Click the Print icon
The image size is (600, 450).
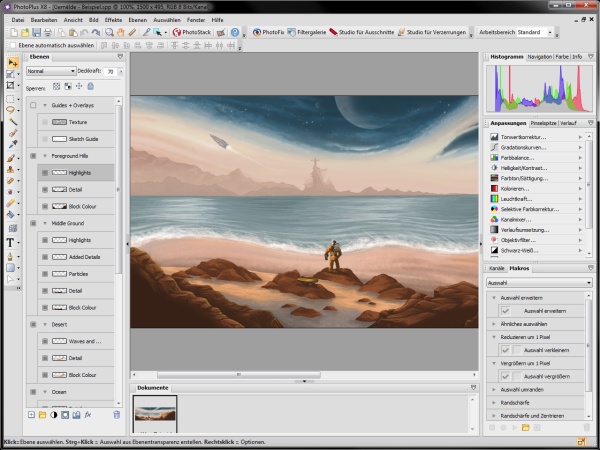pos(47,33)
